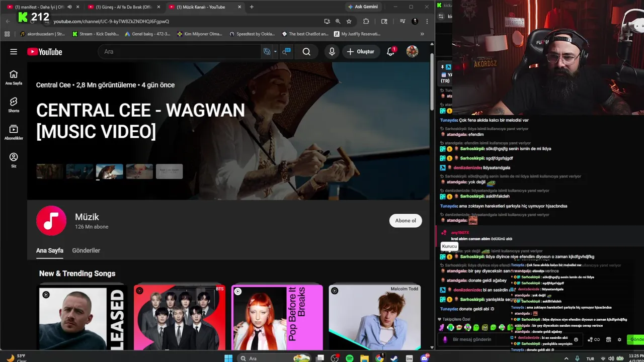Open YouTube notifications bell
The height and width of the screenshot is (362, 644).
(x=390, y=52)
